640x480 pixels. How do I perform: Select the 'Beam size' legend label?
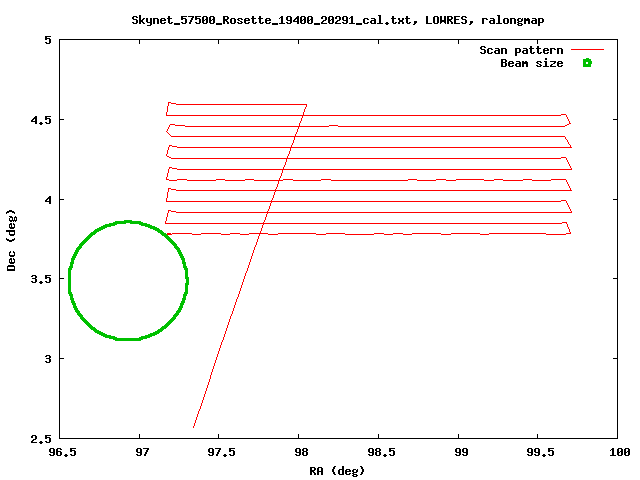[531, 63]
